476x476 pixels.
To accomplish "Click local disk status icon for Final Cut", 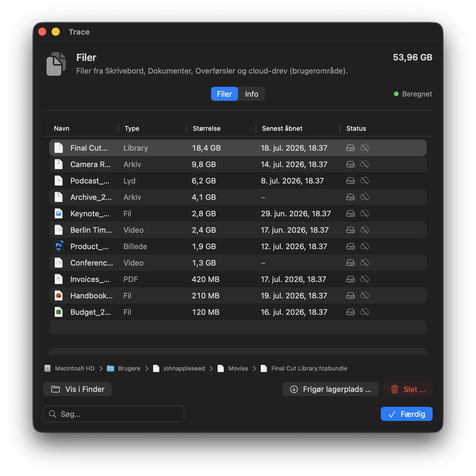I will 351,148.
